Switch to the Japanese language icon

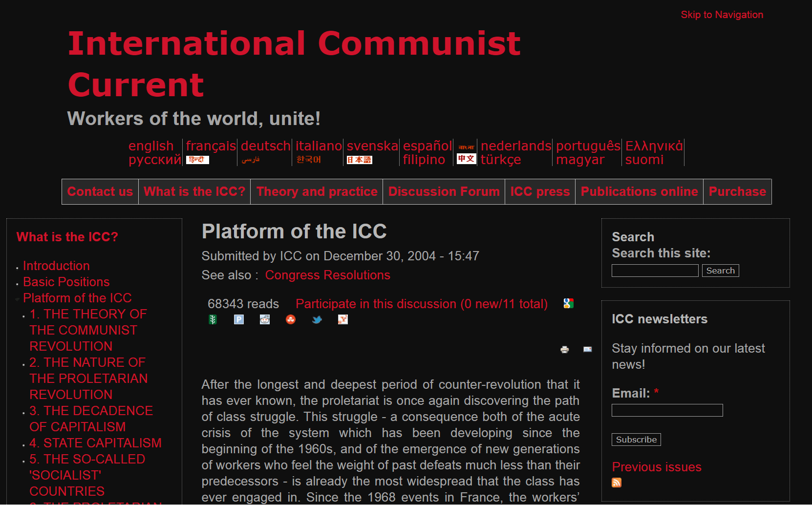coord(360,160)
